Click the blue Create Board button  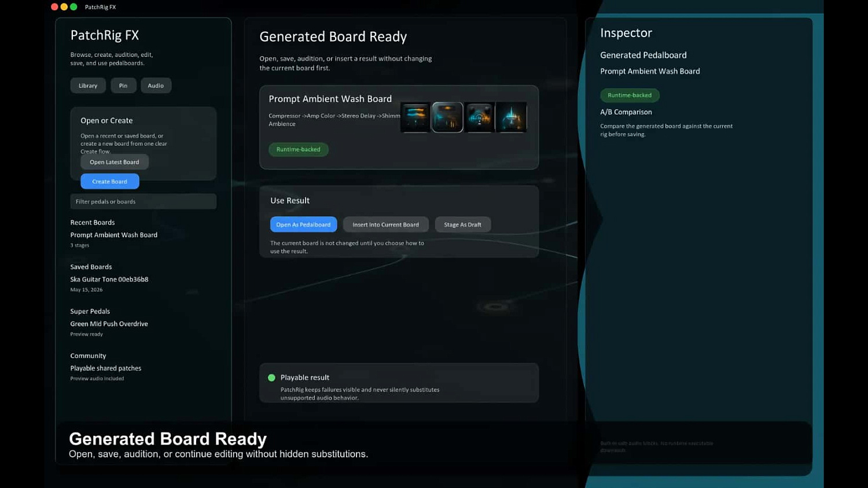coord(110,182)
